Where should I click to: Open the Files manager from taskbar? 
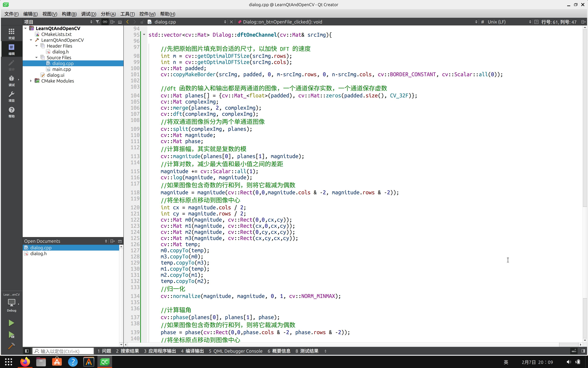[41, 362]
